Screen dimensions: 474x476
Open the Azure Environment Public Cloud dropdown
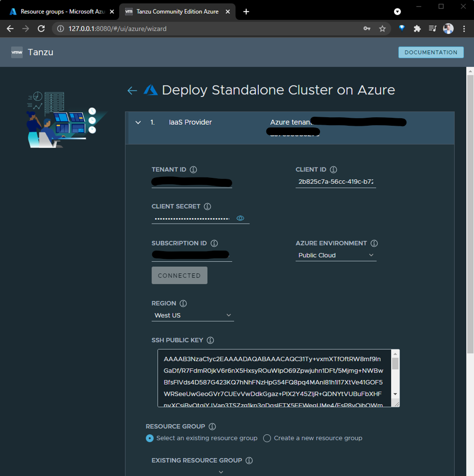tap(336, 255)
